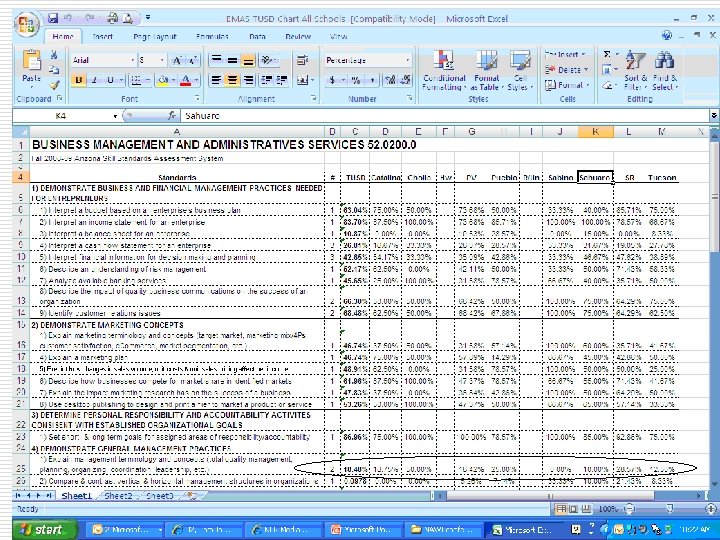The height and width of the screenshot is (540, 720).
Task: Switch to the Insert ribbon tab
Action: tap(103, 36)
